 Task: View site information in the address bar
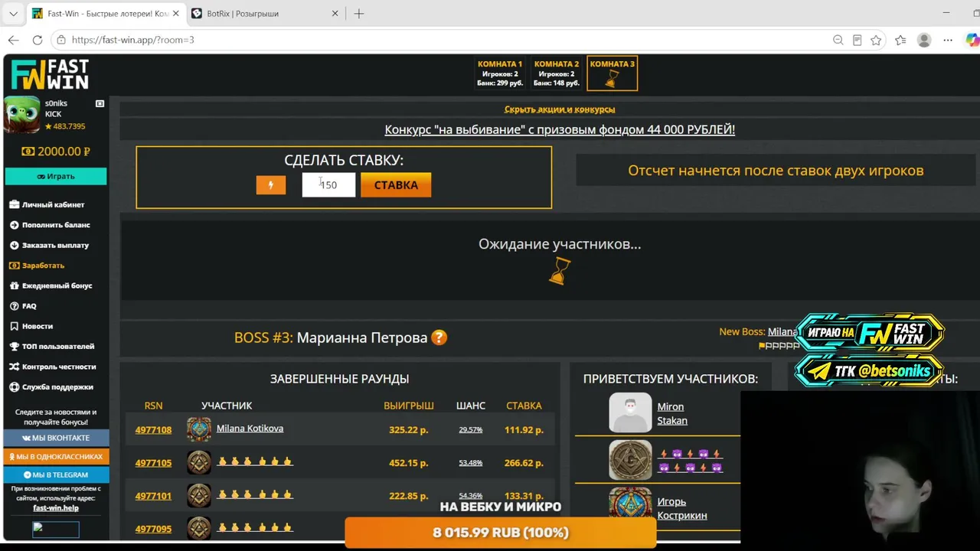tap(61, 40)
